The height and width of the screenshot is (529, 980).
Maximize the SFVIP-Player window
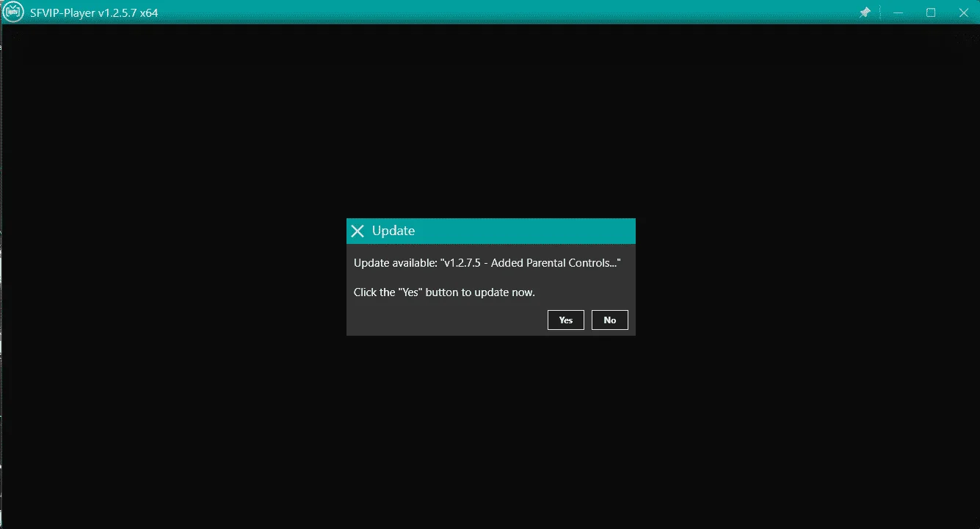coord(931,12)
